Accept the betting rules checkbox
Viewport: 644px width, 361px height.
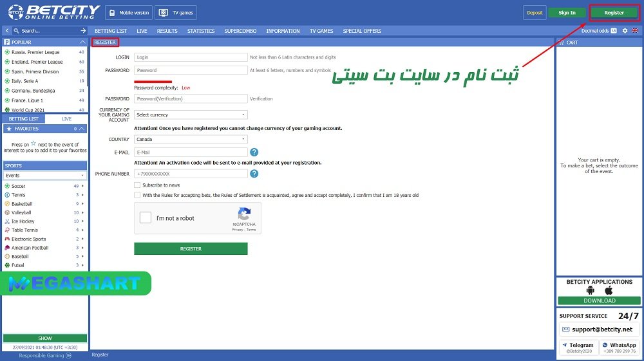(x=137, y=195)
